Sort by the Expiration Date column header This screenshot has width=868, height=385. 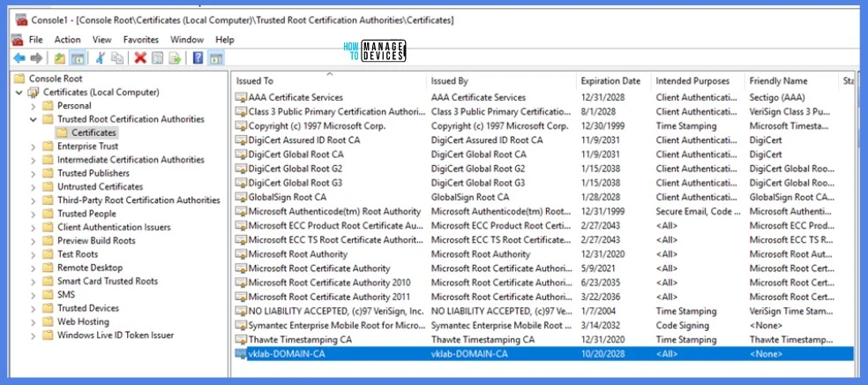coord(614,81)
